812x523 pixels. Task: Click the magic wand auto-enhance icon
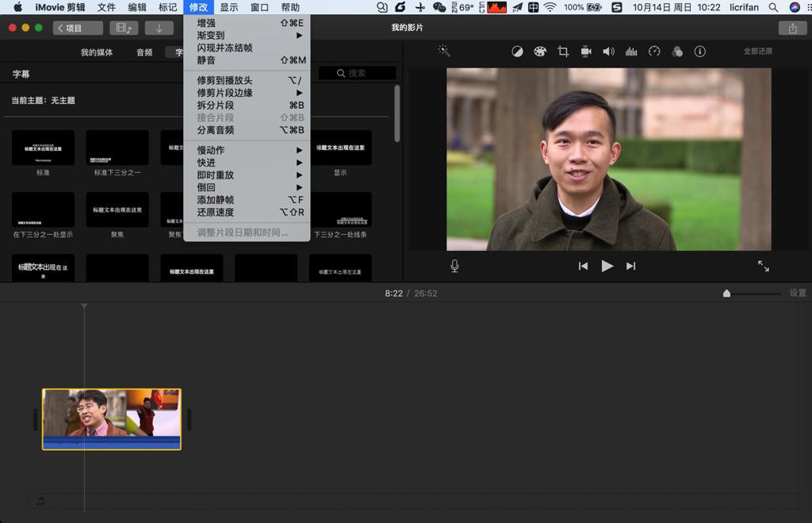[444, 52]
